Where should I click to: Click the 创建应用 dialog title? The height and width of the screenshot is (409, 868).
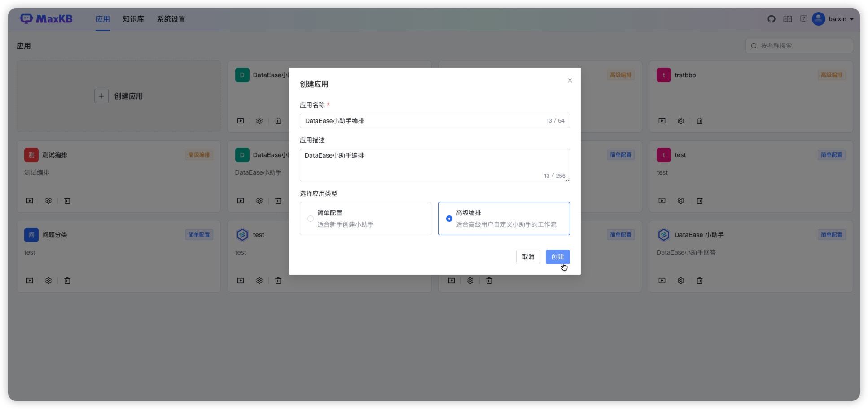314,84
